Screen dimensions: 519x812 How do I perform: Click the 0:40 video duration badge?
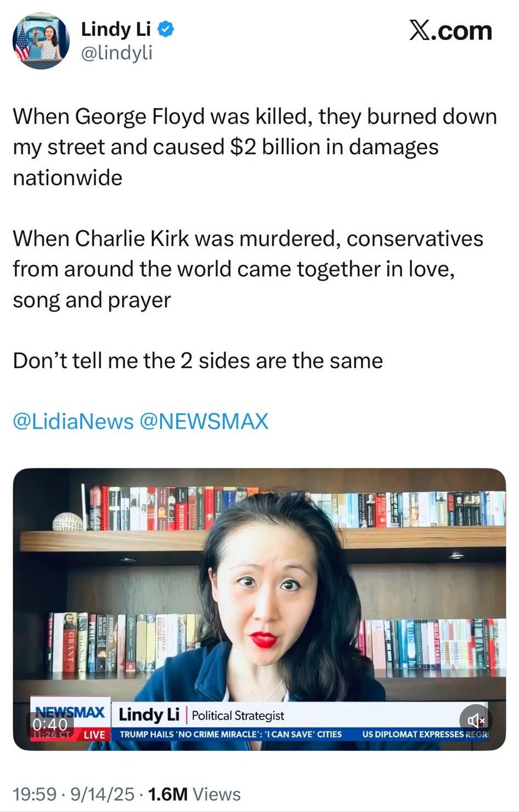click(50, 724)
